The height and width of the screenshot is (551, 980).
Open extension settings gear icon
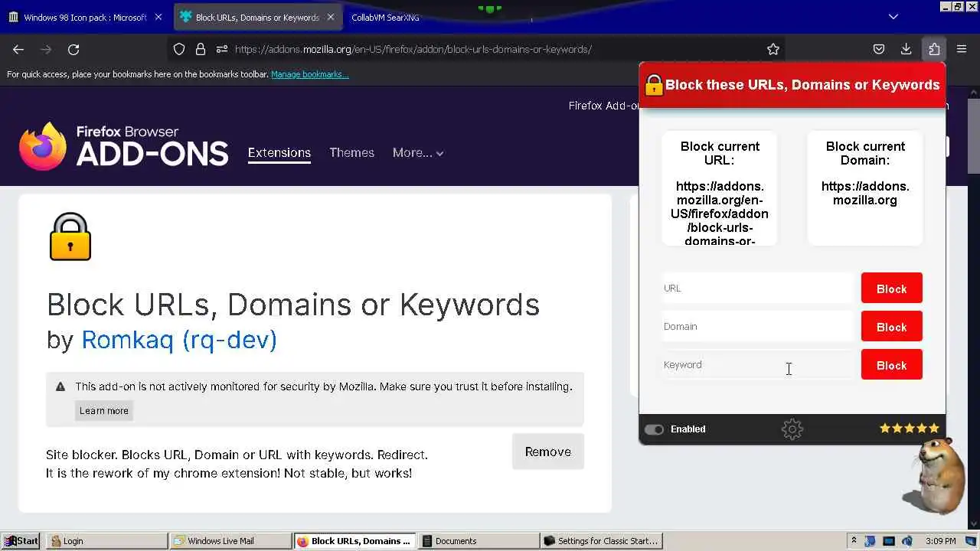click(792, 429)
